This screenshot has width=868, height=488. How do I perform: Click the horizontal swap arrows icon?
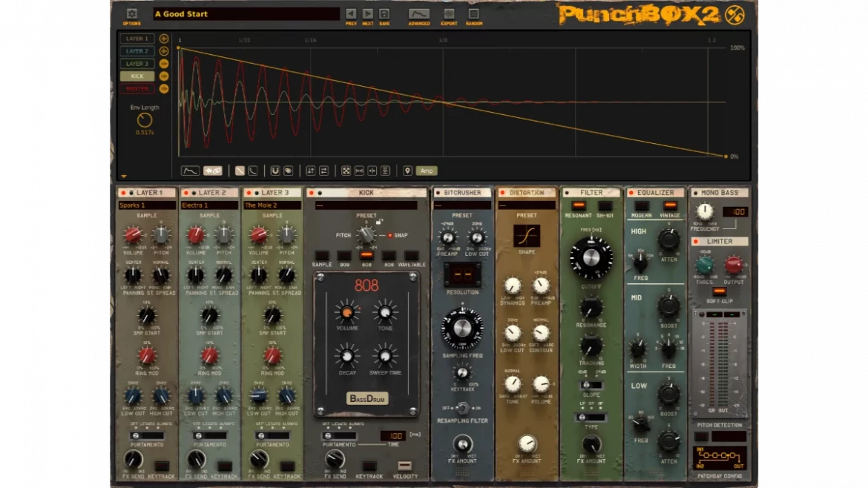coord(324,171)
